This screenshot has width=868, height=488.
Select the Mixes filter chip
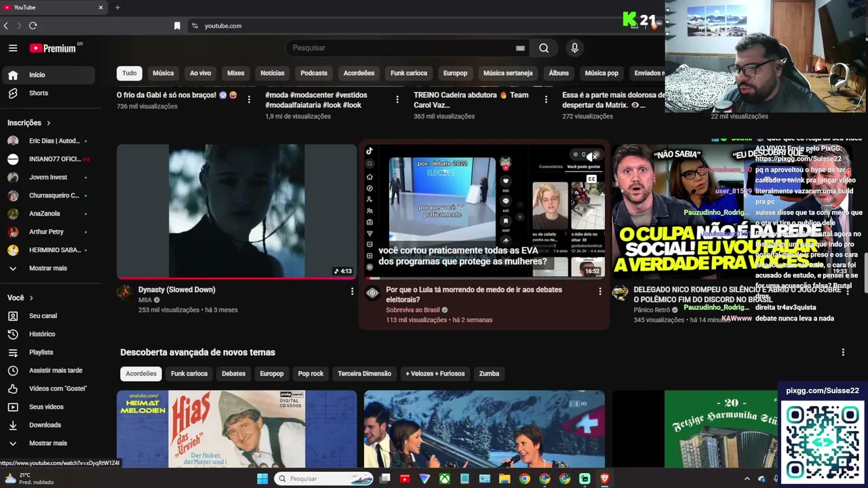[x=236, y=73]
